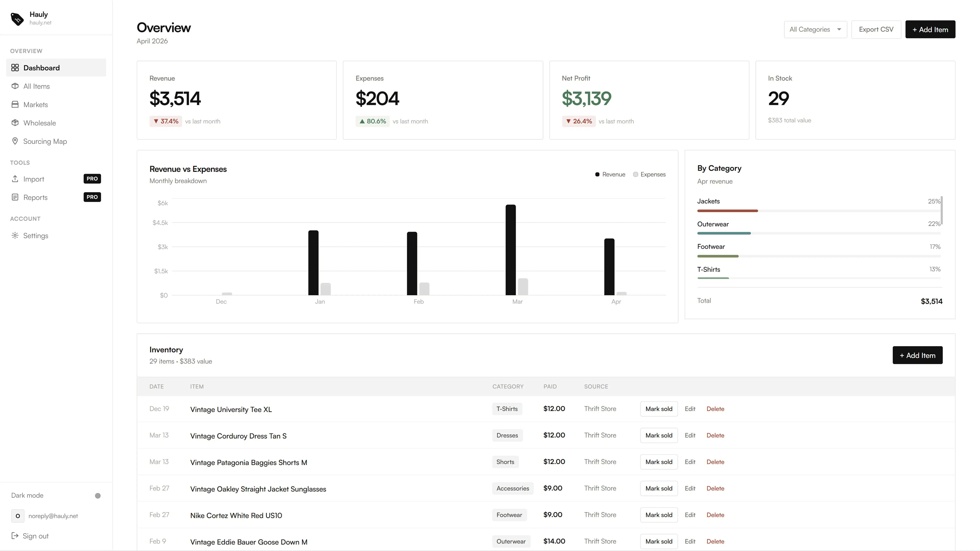This screenshot has height=551, width=980.
Task: Click the Sign out arrow icon
Action: tap(15, 536)
